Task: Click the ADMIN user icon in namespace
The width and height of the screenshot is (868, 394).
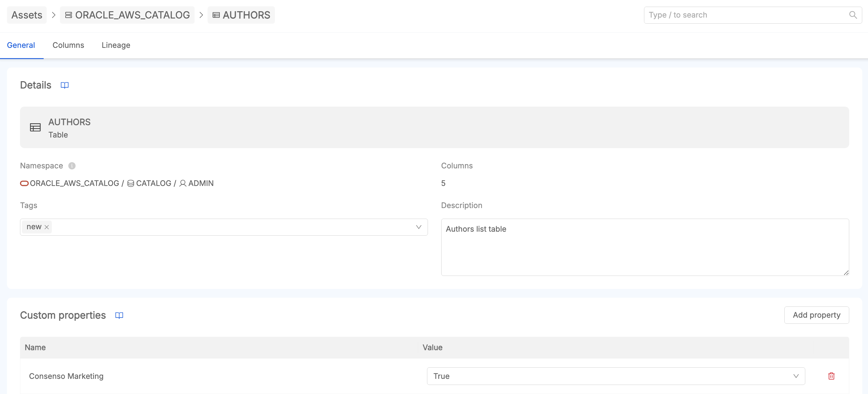Action: [x=182, y=183]
